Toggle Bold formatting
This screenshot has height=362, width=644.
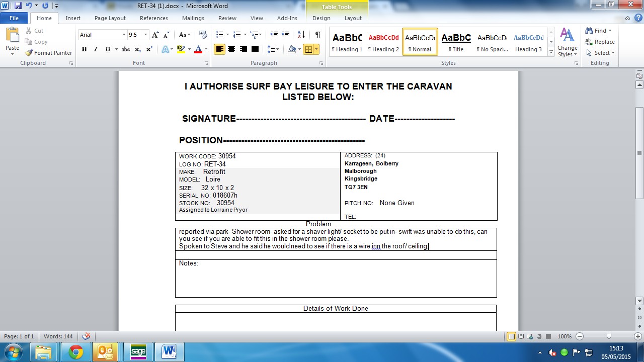(x=84, y=49)
